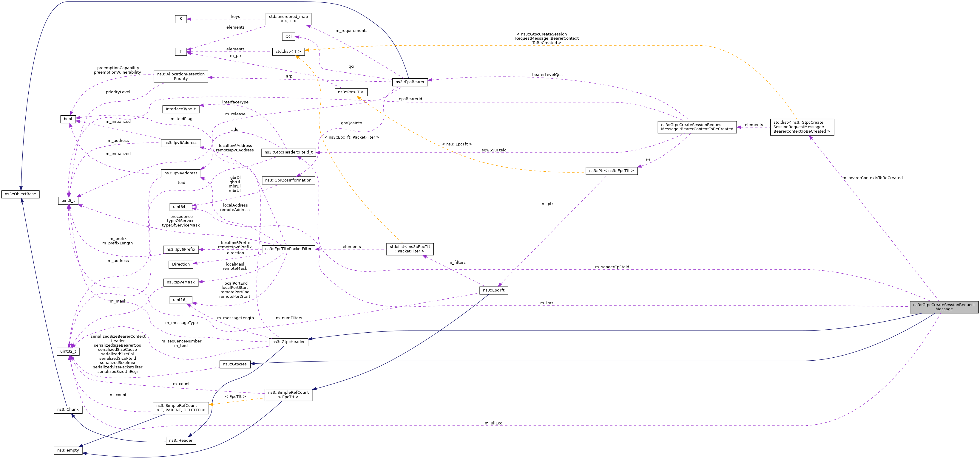
Task: Click the epsBearerId edge label
Action: pos(410,99)
